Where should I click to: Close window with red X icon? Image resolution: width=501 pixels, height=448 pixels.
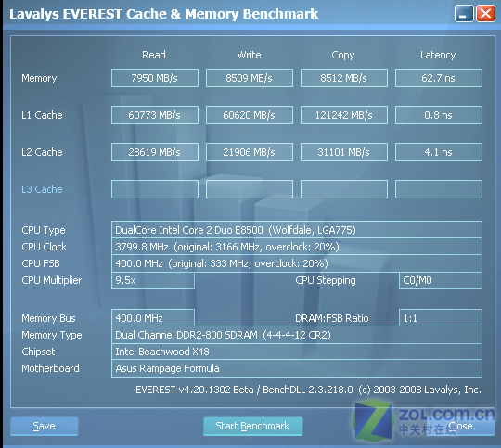[x=485, y=14]
